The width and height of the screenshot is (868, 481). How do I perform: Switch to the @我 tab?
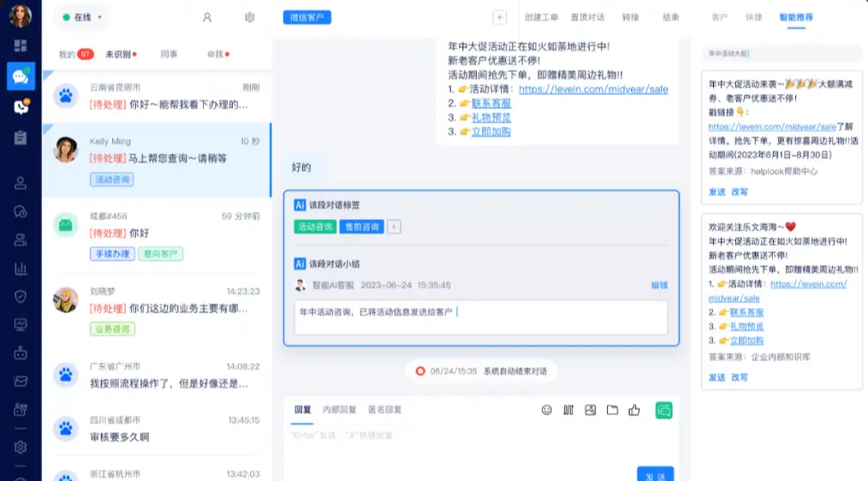(218, 54)
